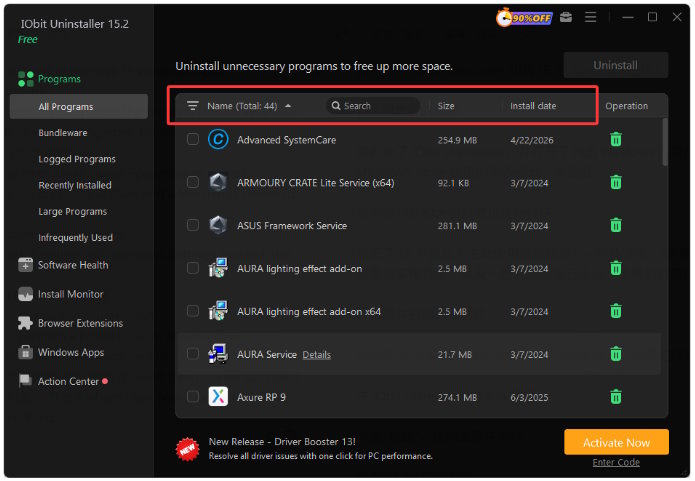Image resolution: width=695 pixels, height=481 pixels.
Task: Click AURA lighting effect add-on x64 program icon
Action: pyautogui.click(x=218, y=311)
